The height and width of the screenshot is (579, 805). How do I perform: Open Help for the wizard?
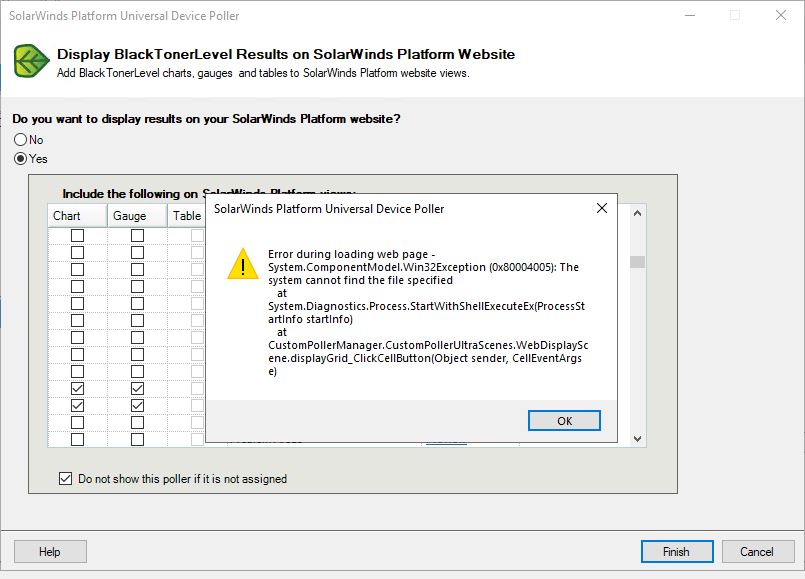(x=50, y=552)
